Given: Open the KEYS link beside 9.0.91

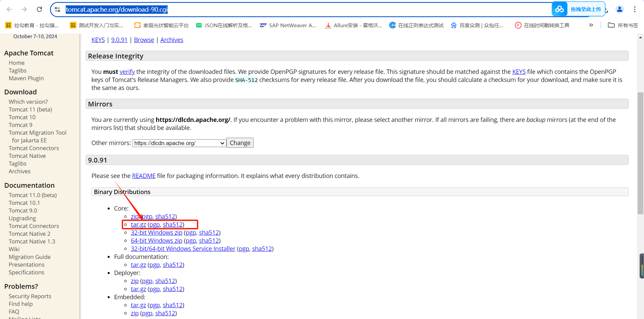Looking at the screenshot, I should point(98,40).
